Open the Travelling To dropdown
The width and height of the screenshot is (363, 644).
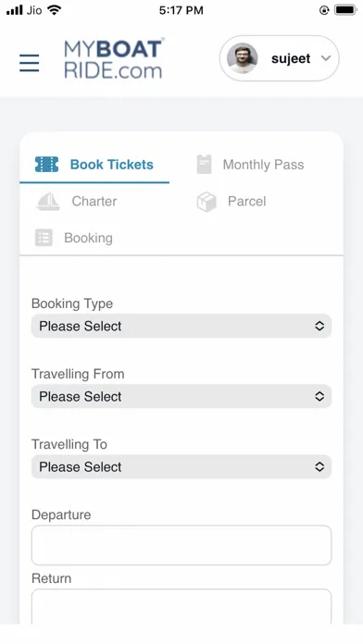tap(181, 466)
